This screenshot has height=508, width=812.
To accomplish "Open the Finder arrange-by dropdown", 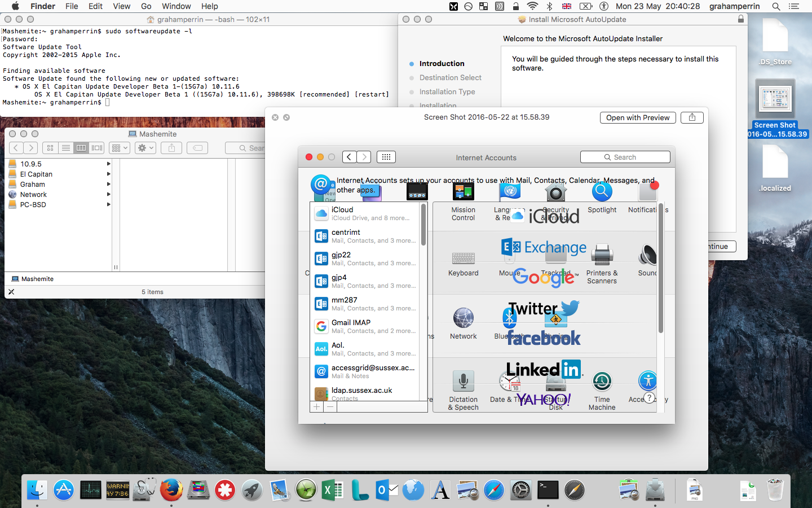I will pos(120,148).
